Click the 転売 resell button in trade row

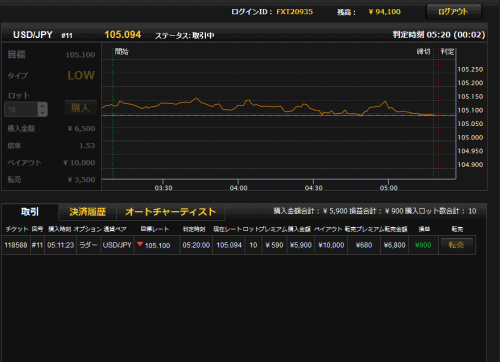[x=456, y=245]
